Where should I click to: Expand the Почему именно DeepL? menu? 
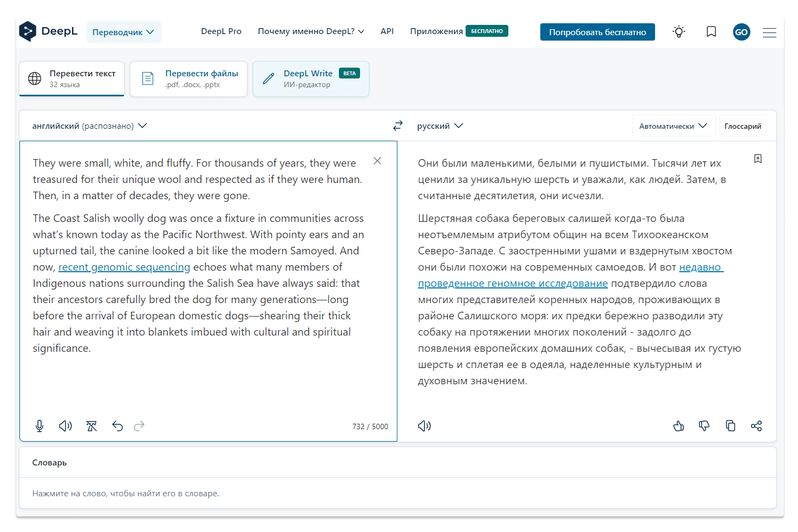pos(311,31)
